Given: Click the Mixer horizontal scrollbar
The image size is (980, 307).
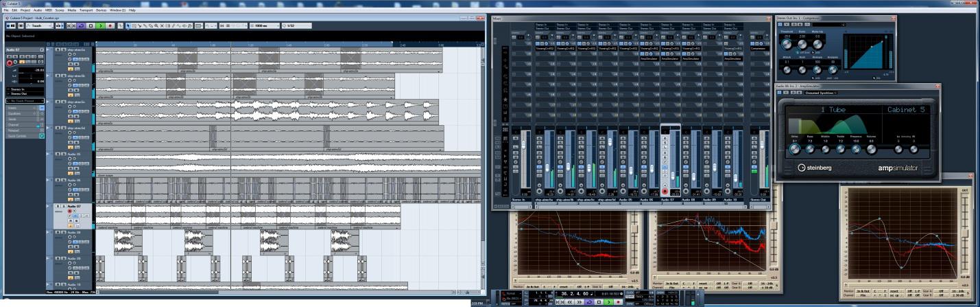Looking at the screenshot, I should [640, 207].
